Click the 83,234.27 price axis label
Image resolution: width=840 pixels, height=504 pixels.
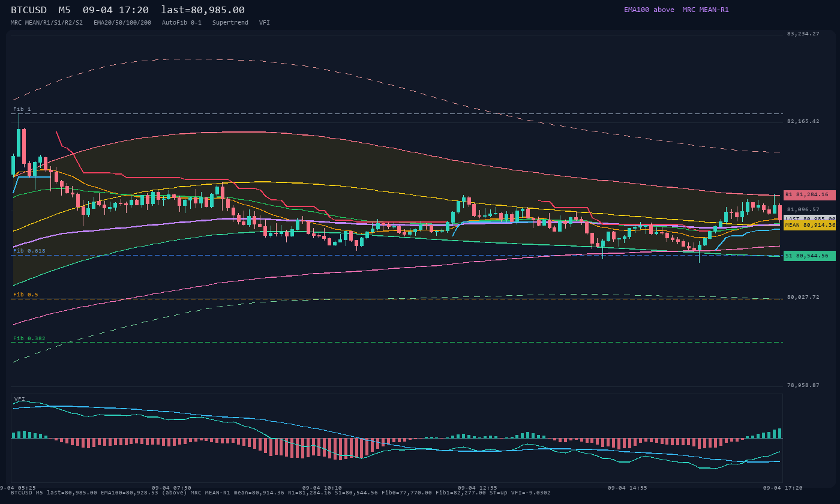pyautogui.click(x=803, y=34)
